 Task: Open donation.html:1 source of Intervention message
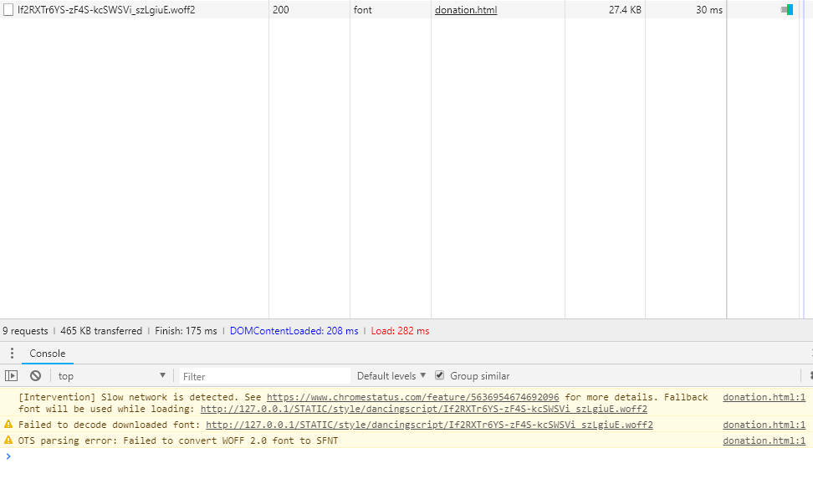pos(764,397)
